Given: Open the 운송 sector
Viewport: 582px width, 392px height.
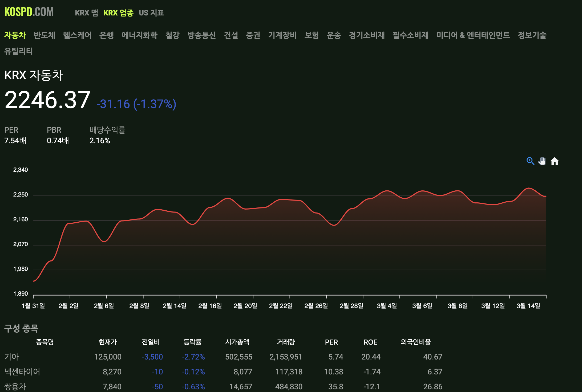Looking at the screenshot, I should 334,35.
